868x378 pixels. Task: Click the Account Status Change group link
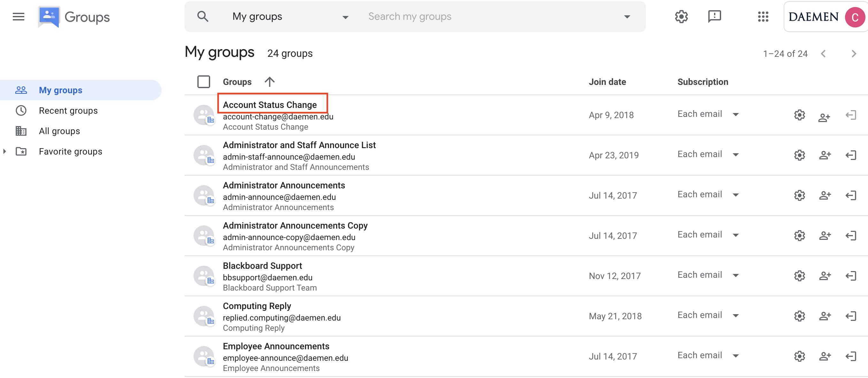click(270, 105)
